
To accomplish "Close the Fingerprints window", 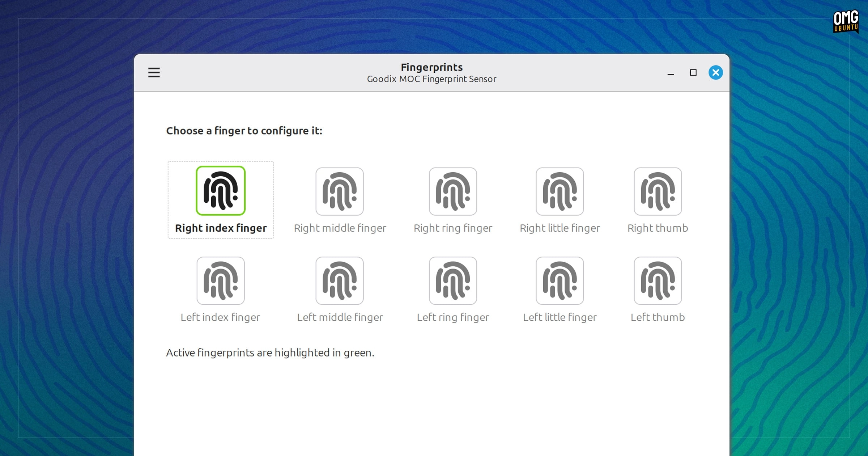I will pos(715,72).
